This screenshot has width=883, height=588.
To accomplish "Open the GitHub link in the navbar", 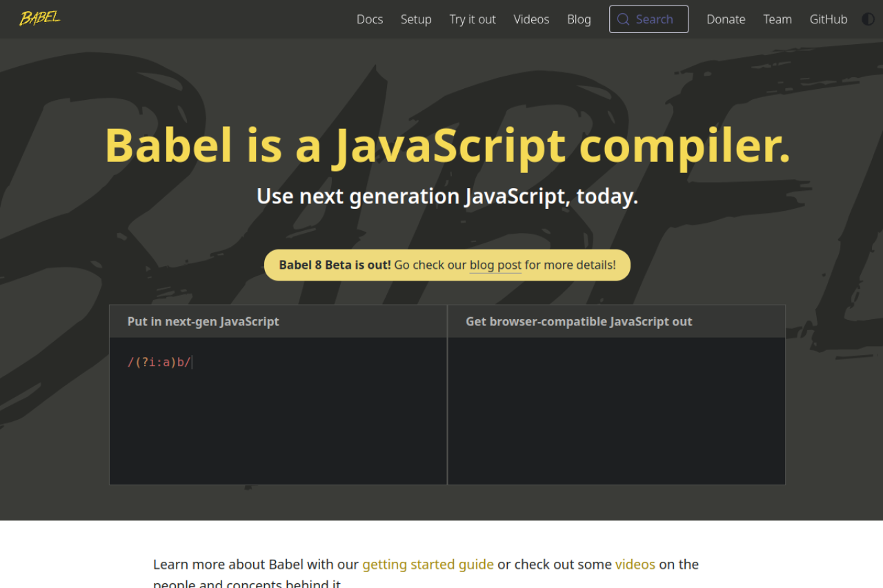I will pos(828,19).
